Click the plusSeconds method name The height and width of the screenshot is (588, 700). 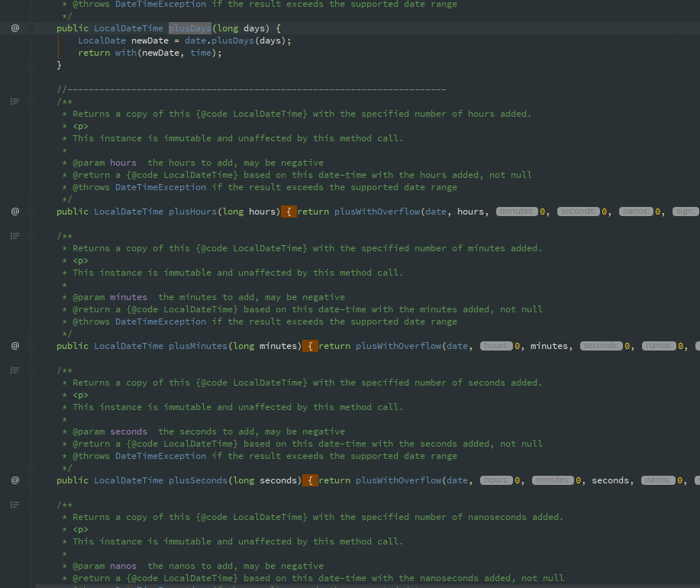tap(198, 480)
